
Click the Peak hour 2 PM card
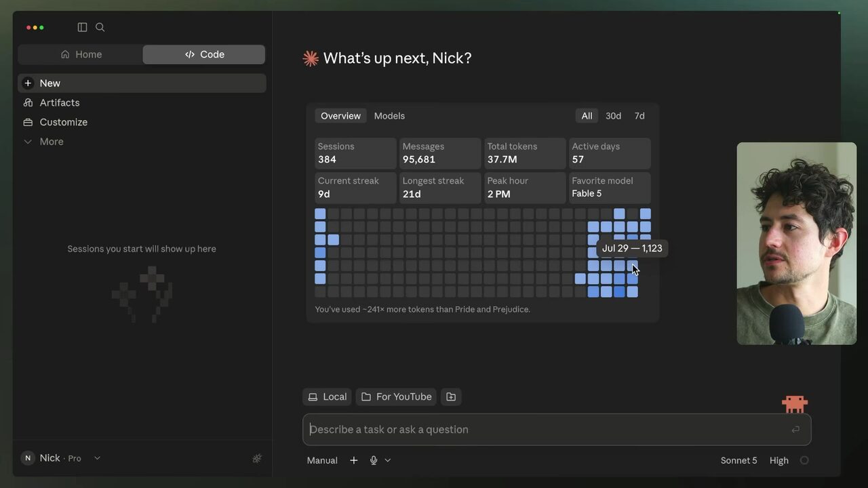[525, 188]
